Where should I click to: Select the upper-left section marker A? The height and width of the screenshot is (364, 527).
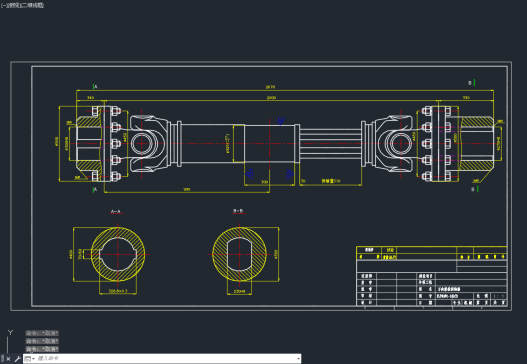pyautogui.click(x=95, y=87)
